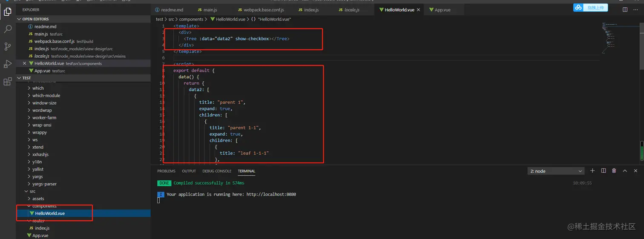
Task: Split the editor right
Action: pos(625,9)
